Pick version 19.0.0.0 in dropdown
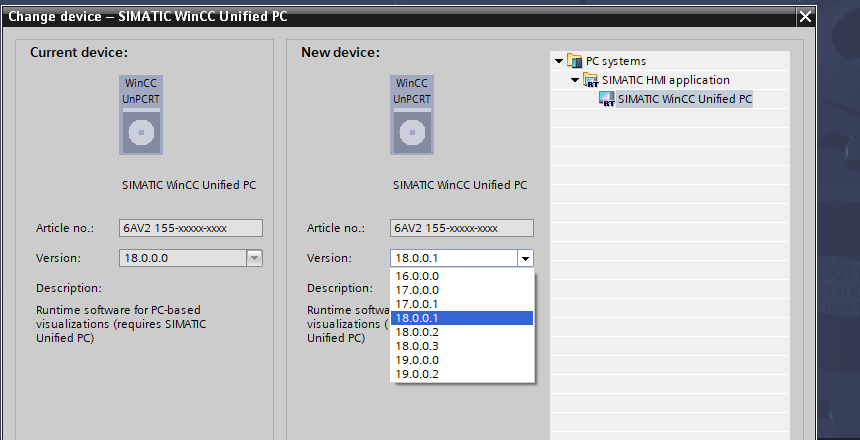The width and height of the screenshot is (860, 440). tap(462, 360)
